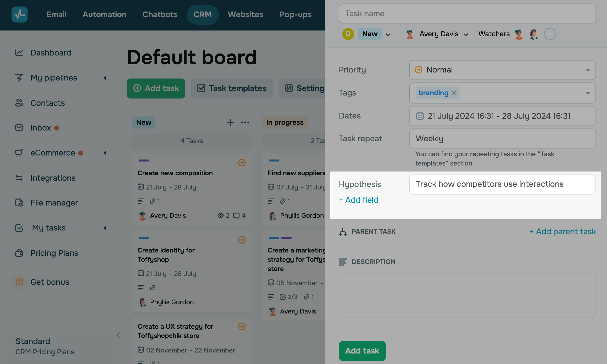Expand My pipelines submenu arrow
The image size is (607, 364).
(105, 78)
